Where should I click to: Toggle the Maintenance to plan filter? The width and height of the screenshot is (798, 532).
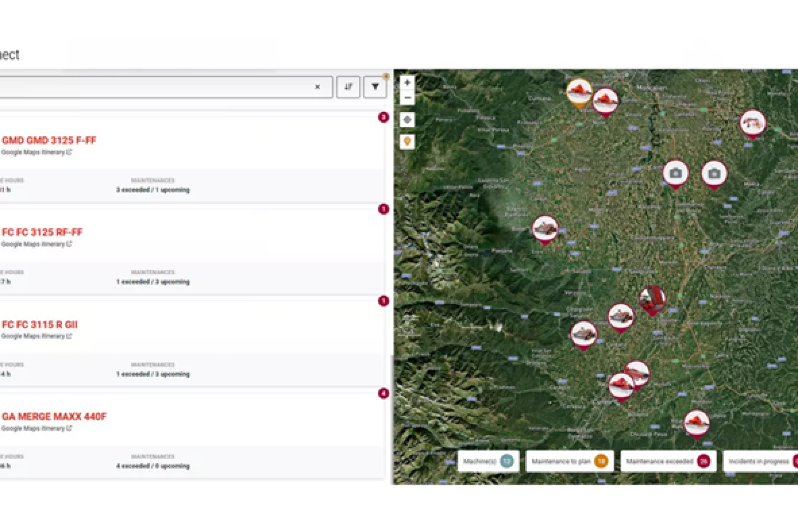pos(569,461)
